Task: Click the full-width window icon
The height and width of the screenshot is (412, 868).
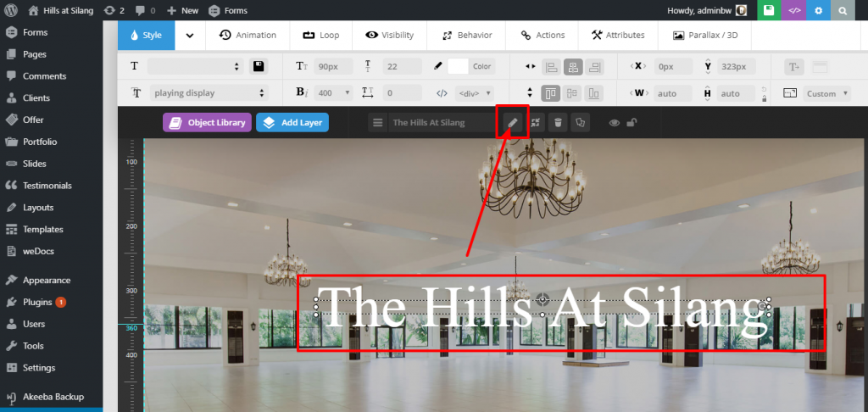Action: pos(820,67)
